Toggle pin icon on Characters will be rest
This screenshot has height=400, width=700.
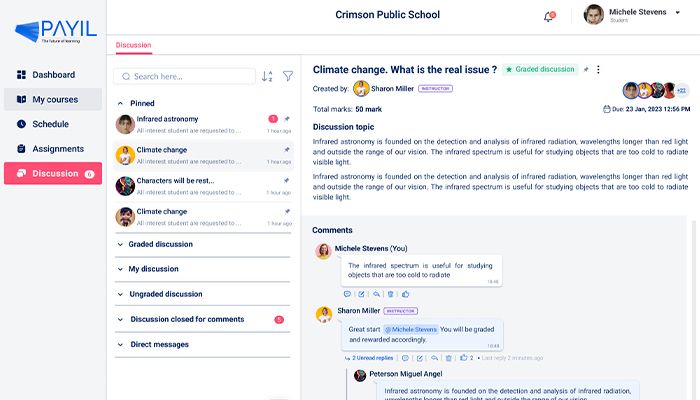(287, 180)
